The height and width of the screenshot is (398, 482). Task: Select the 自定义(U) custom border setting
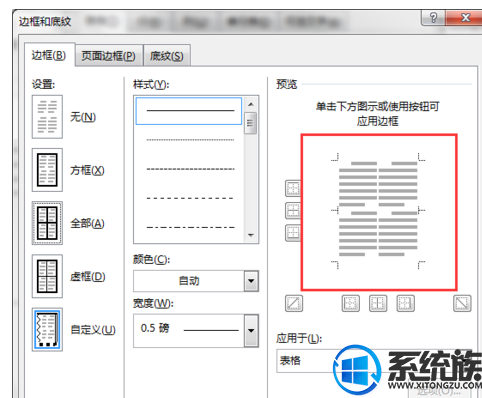tap(47, 329)
